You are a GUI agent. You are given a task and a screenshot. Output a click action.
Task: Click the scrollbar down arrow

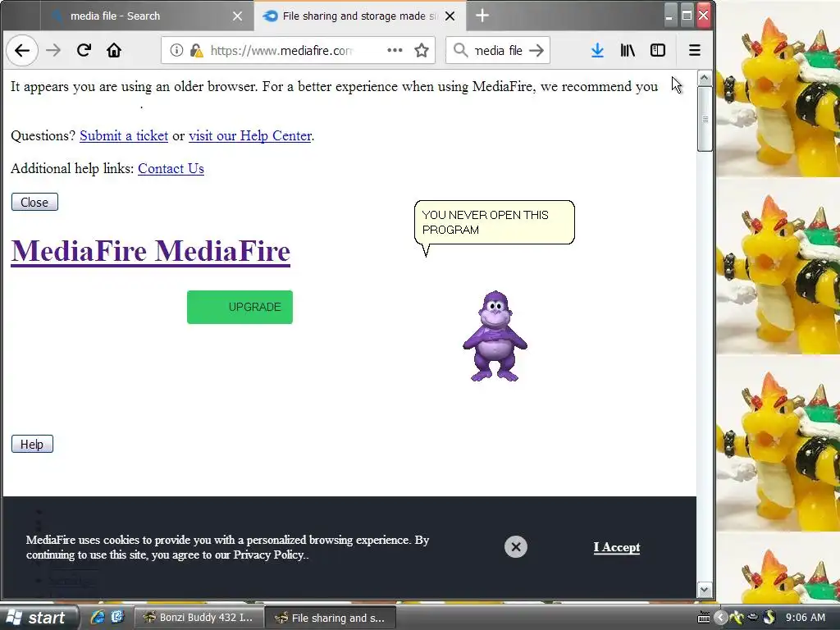pos(705,590)
